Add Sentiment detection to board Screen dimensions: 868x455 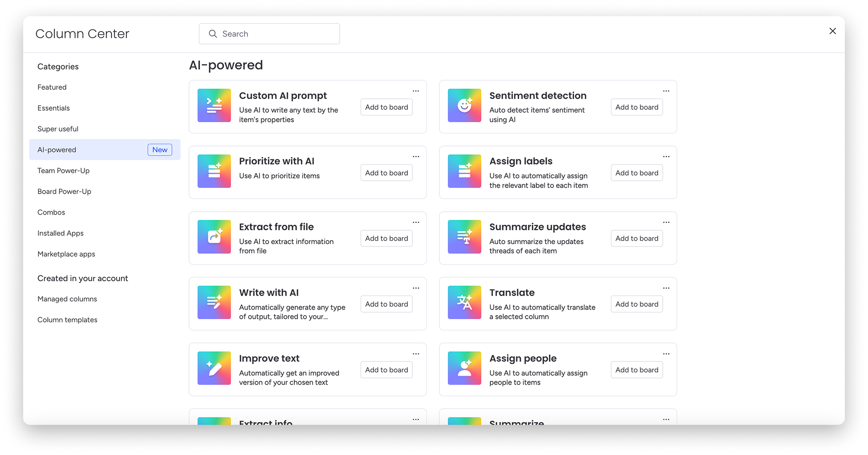pyautogui.click(x=637, y=107)
